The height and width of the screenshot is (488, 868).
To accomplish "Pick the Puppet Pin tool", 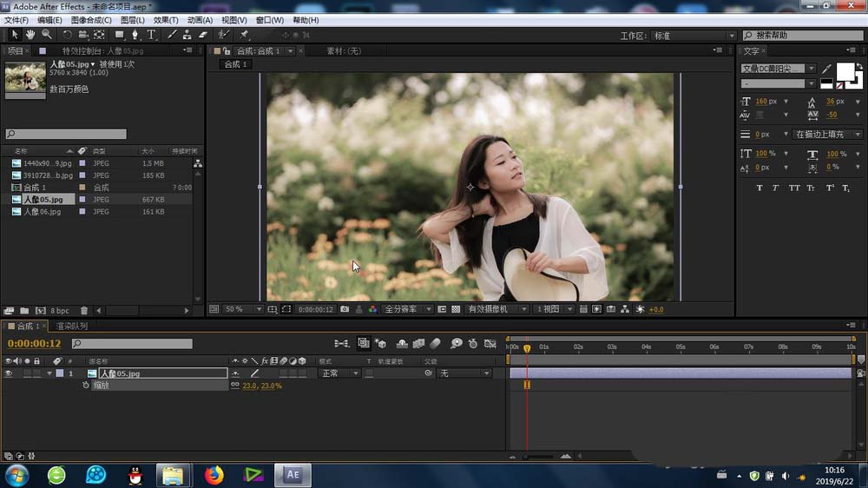I will coord(245,35).
